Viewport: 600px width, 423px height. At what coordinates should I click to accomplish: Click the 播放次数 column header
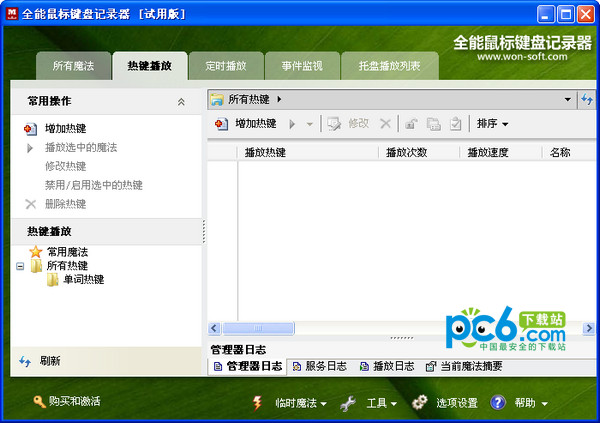(x=419, y=153)
